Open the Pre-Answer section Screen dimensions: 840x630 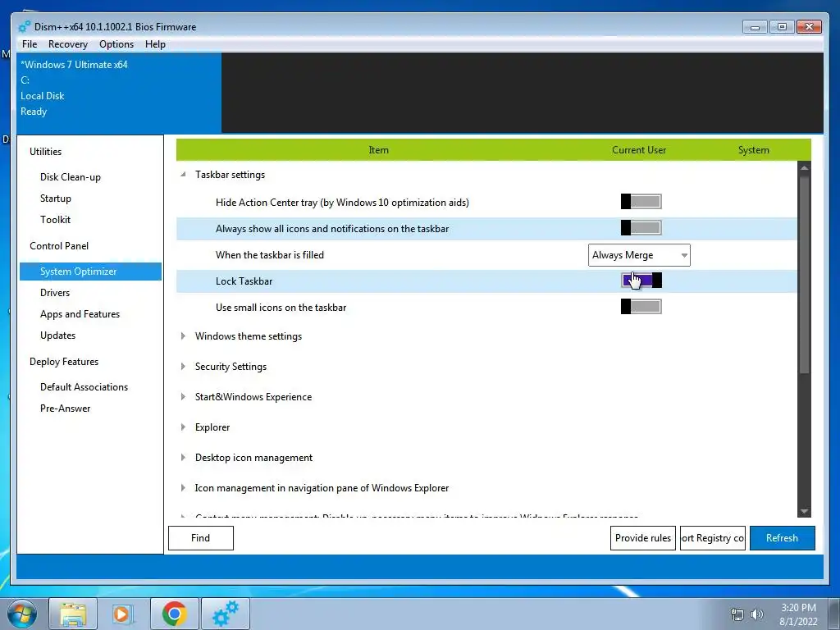tap(65, 409)
